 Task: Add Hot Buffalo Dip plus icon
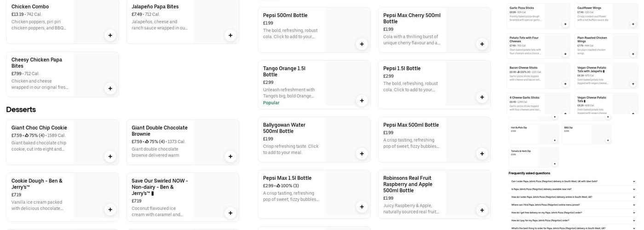(x=555, y=140)
